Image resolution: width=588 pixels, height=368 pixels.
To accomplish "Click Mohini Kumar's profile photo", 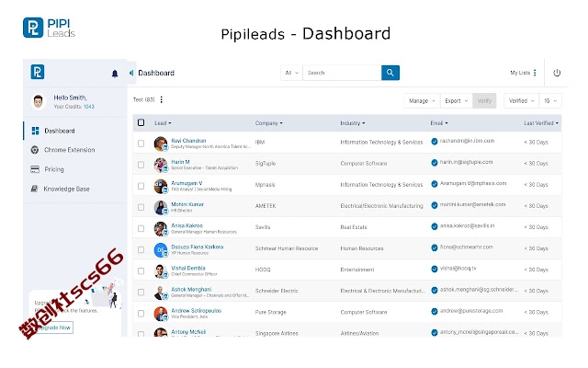I will tap(161, 207).
